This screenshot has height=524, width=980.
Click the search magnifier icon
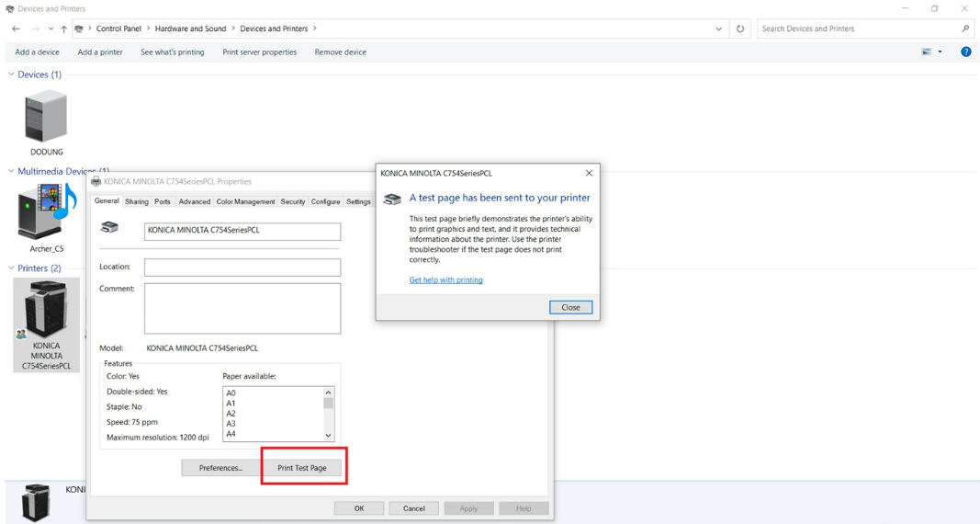pyautogui.click(x=964, y=28)
